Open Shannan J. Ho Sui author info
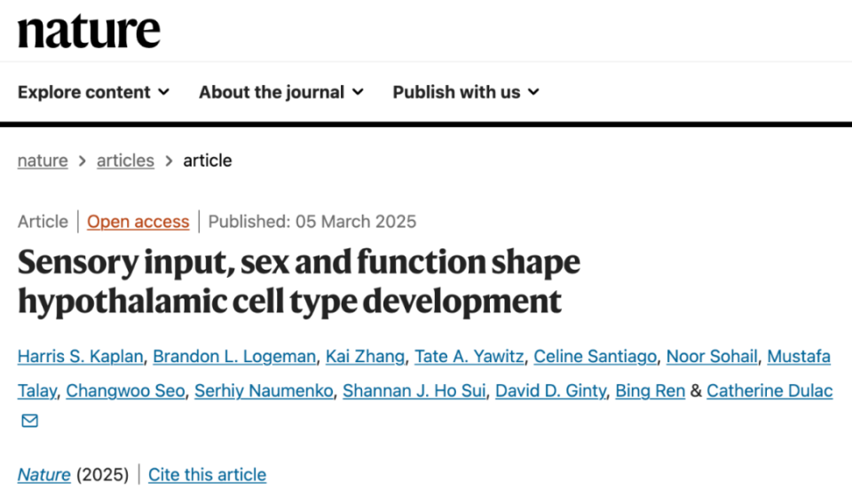The image size is (852, 504). click(414, 390)
